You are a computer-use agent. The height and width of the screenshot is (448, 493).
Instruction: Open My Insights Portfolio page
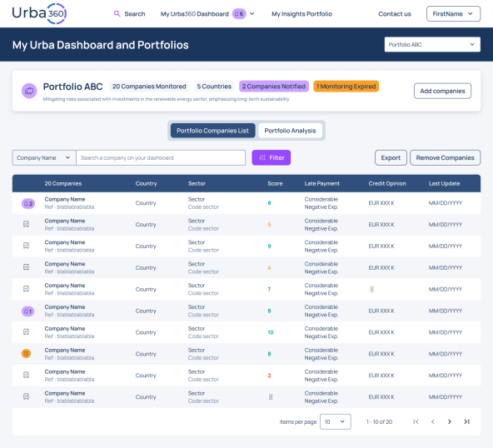[301, 14]
